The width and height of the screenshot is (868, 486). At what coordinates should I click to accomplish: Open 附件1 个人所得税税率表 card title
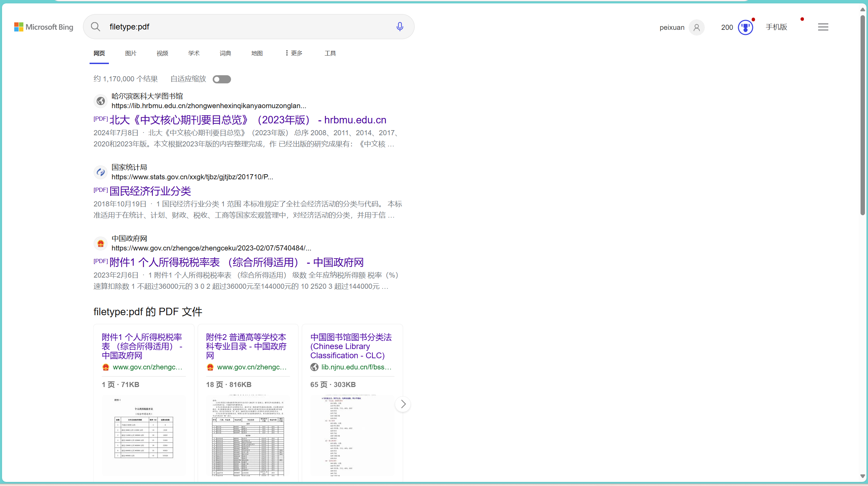tap(142, 346)
